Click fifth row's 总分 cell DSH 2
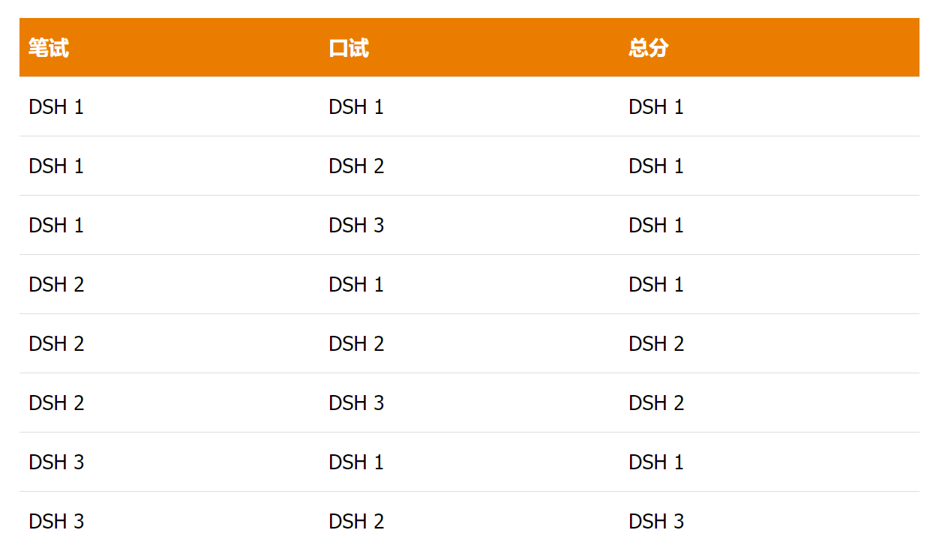939x560 pixels. coord(656,344)
